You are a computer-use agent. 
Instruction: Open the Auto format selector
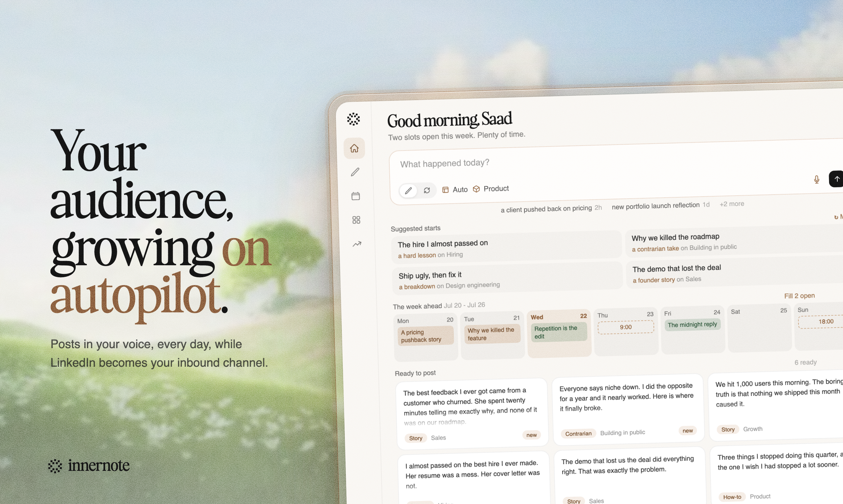(455, 190)
